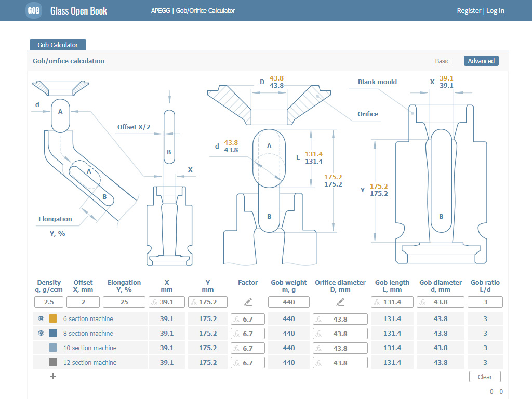Image resolution: width=532 pixels, height=399 pixels.
Task: Hide the 6 section machine with eye icon
Action: pos(41,318)
